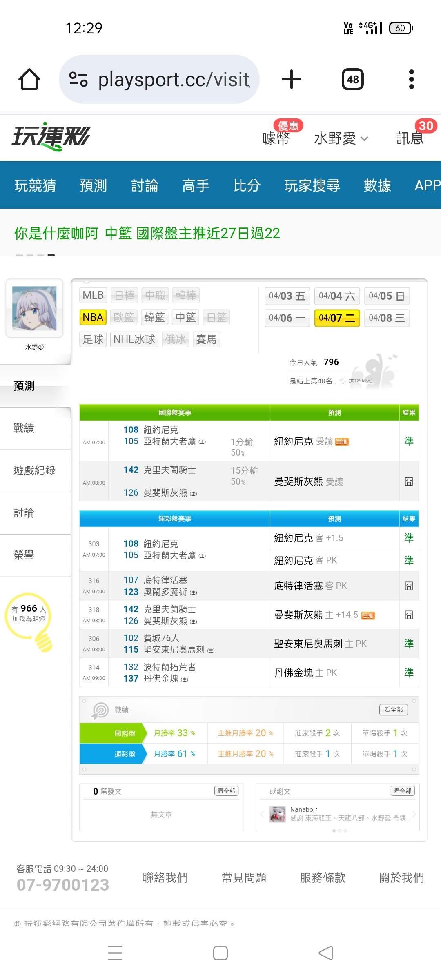The width and height of the screenshot is (441, 980).
Task: Open 訊息 with 30 notifications badge
Action: (x=410, y=138)
